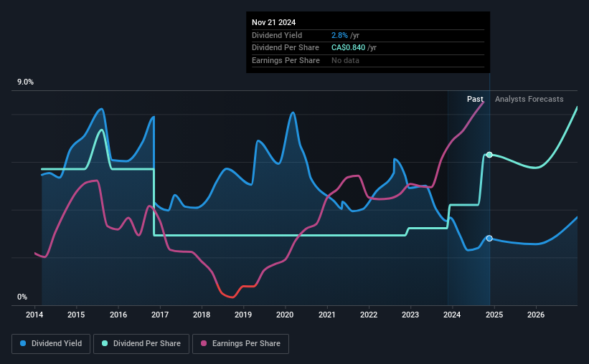Click the 2026 x-axis year label
Image resolution: width=589 pixels, height=364 pixels.
coord(536,315)
